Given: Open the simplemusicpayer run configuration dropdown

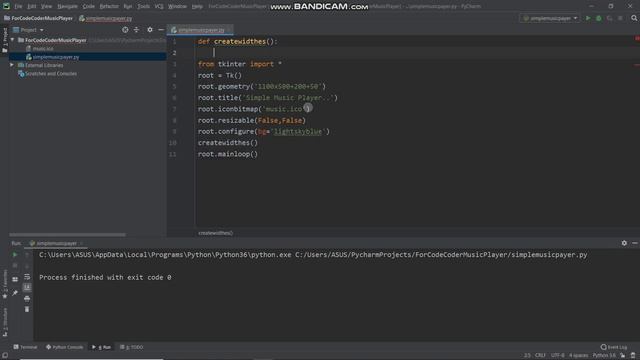Looking at the screenshot, I should pyautogui.click(x=550, y=18).
